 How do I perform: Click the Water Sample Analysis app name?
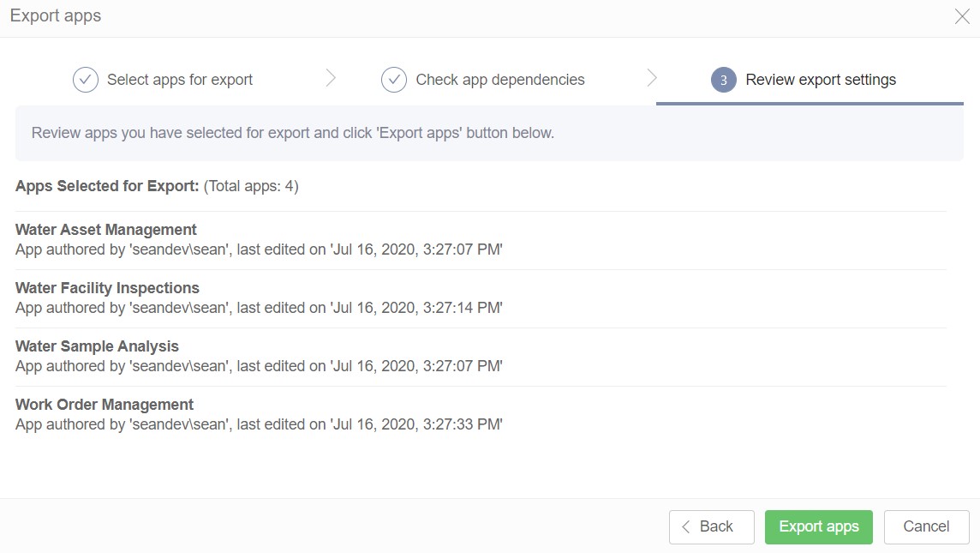tap(97, 346)
